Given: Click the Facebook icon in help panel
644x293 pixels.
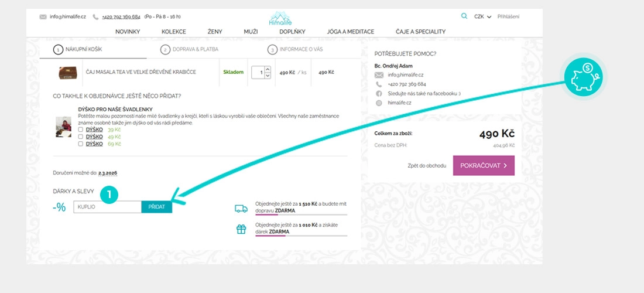Looking at the screenshot, I should tap(379, 93).
